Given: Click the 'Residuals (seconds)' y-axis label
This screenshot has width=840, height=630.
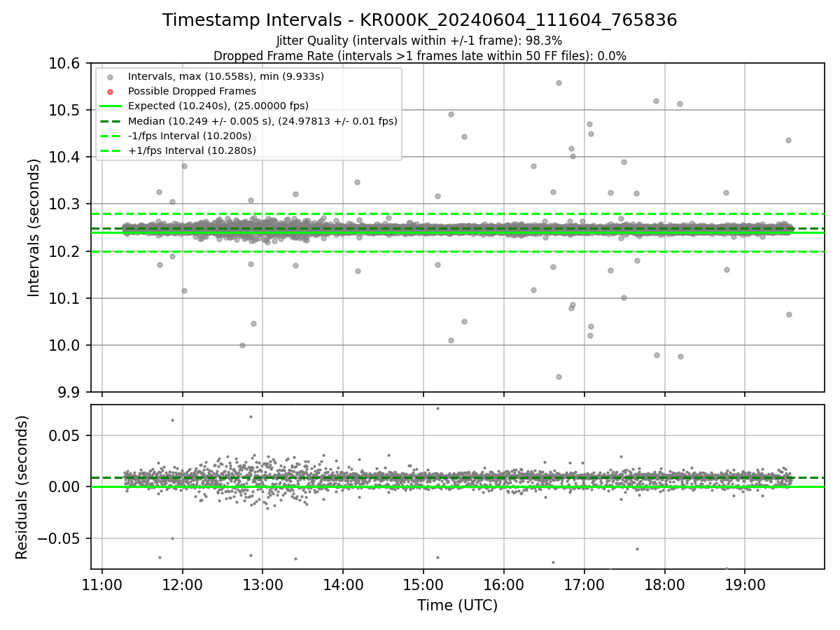Looking at the screenshot, I should click(22, 487).
